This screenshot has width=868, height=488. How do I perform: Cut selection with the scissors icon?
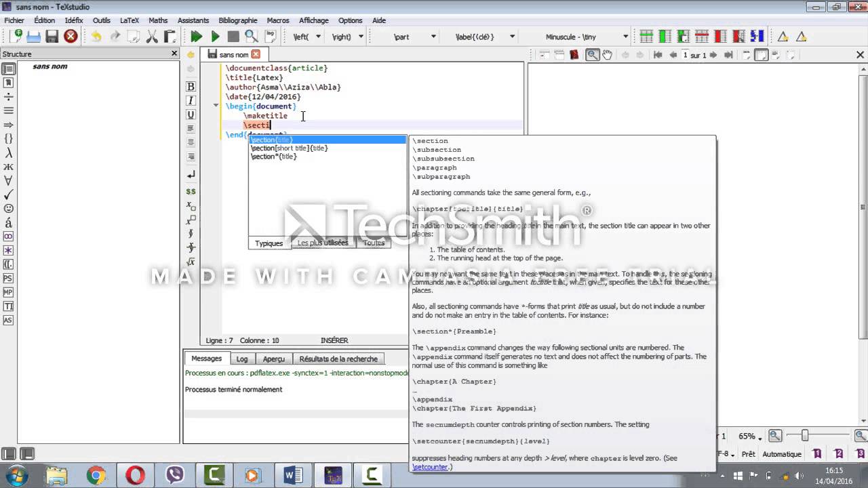(x=152, y=37)
